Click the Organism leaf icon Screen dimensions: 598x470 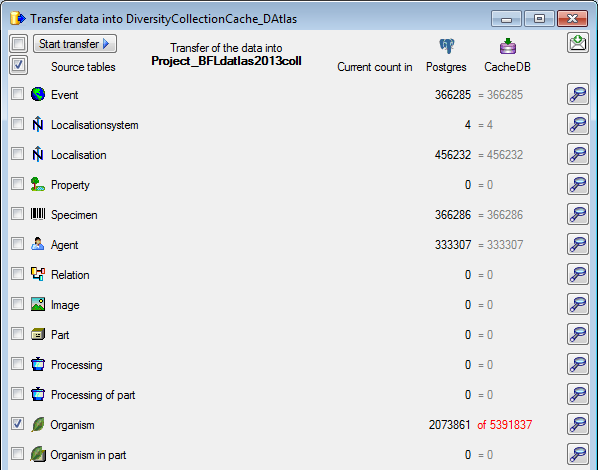point(38,424)
